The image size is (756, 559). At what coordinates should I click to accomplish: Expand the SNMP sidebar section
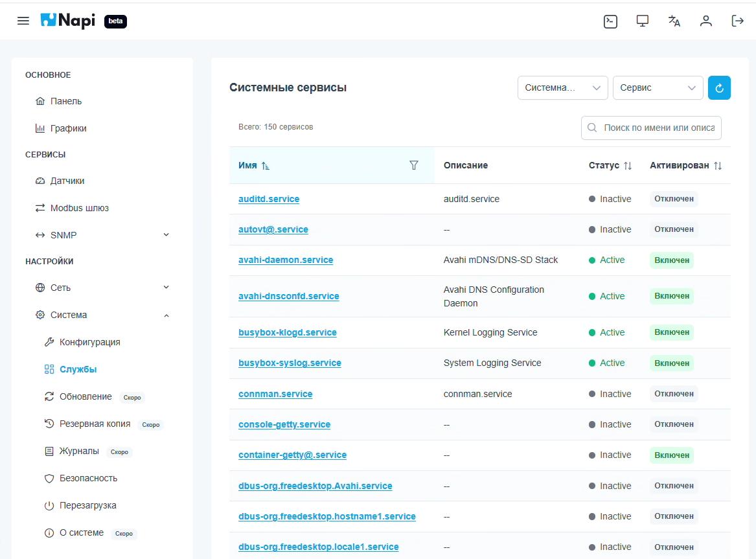pos(166,235)
